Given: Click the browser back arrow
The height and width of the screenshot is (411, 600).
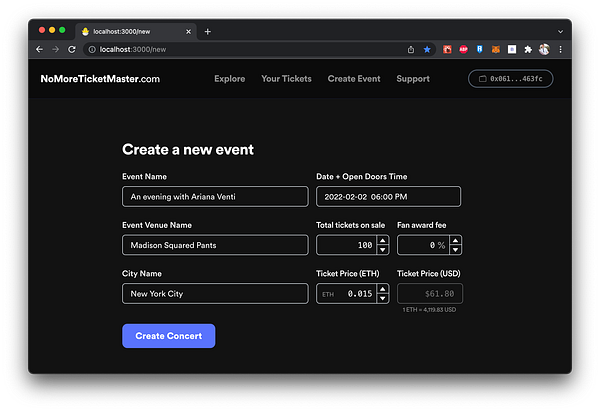Looking at the screenshot, I should coord(39,49).
